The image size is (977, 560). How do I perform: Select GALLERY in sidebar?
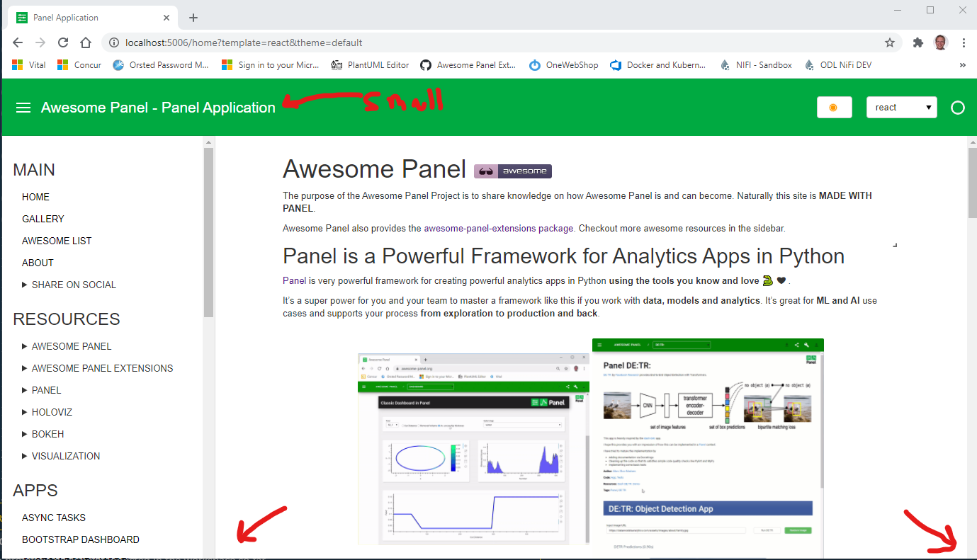tap(43, 219)
